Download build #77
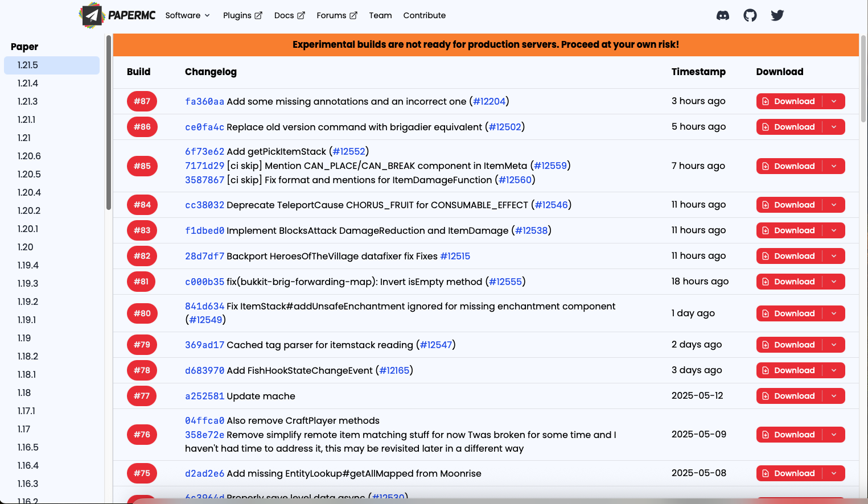The image size is (868, 504). pyautogui.click(x=789, y=396)
